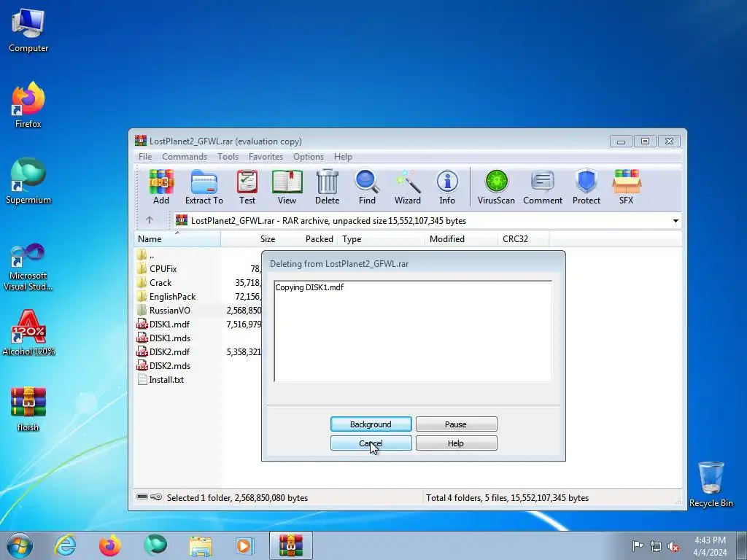Go up one folder level arrow

(x=149, y=220)
